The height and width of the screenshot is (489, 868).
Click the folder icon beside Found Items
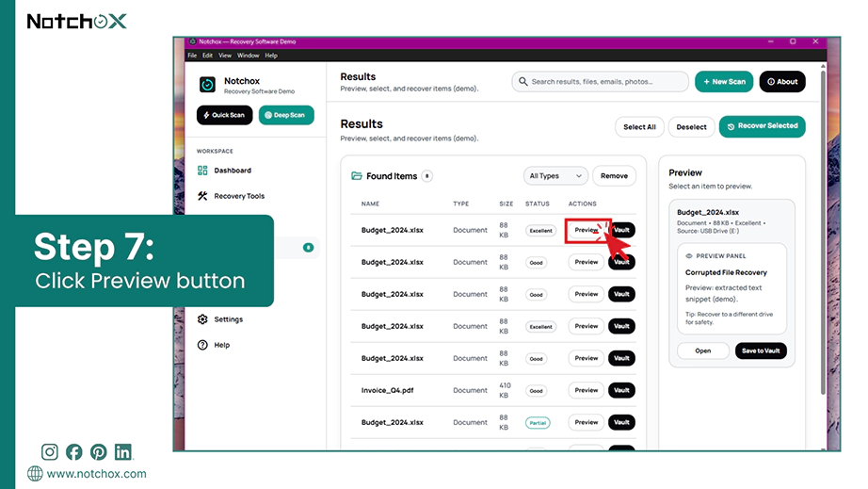click(x=357, y=175)
